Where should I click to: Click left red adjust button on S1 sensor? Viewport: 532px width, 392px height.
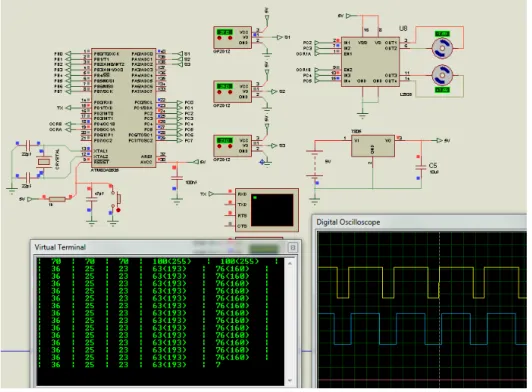click(x=220, y=38)
